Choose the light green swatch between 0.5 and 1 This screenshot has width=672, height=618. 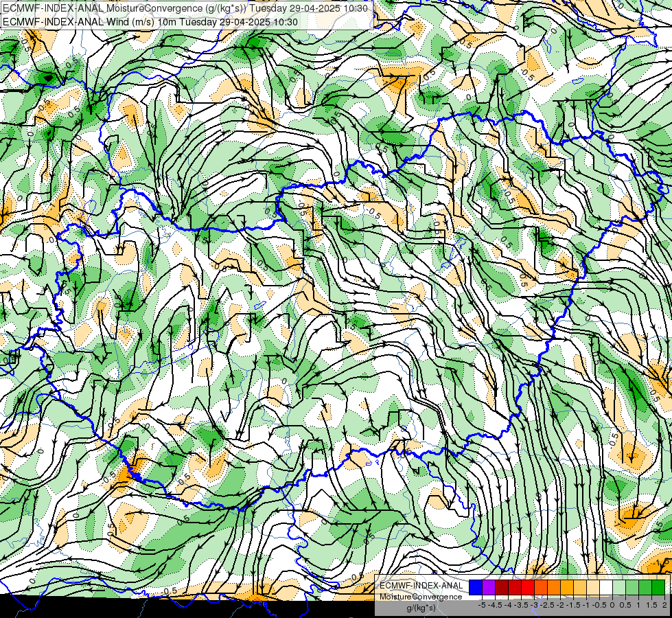pos(632,588)
